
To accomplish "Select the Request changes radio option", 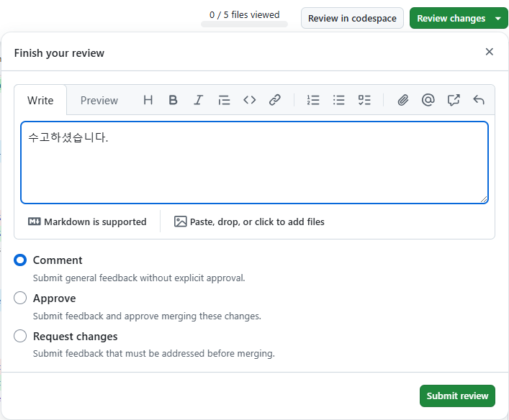I will point(20,336).
